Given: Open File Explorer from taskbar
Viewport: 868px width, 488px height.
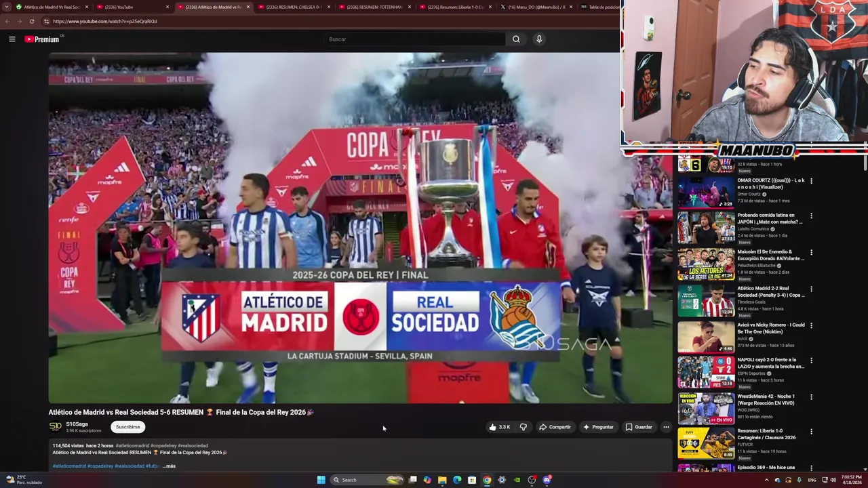Looking at the screenshot, I should [x=442, y=480].
